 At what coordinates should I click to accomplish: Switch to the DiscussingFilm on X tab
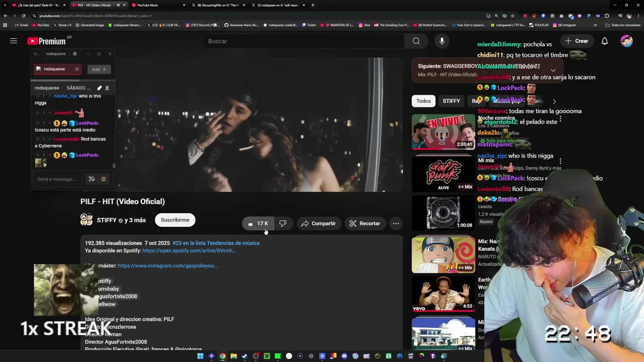coord(219,5)
